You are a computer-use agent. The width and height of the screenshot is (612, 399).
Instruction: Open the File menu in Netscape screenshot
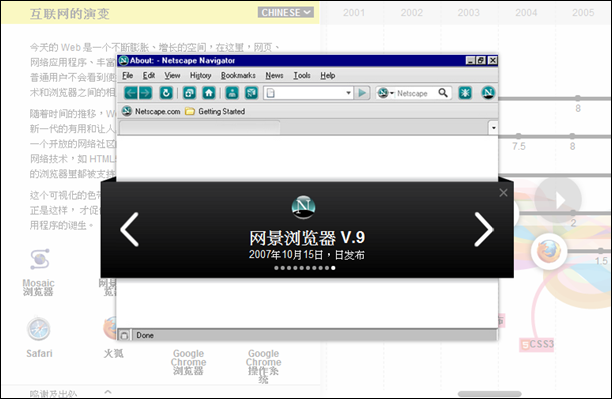point(128,75)
